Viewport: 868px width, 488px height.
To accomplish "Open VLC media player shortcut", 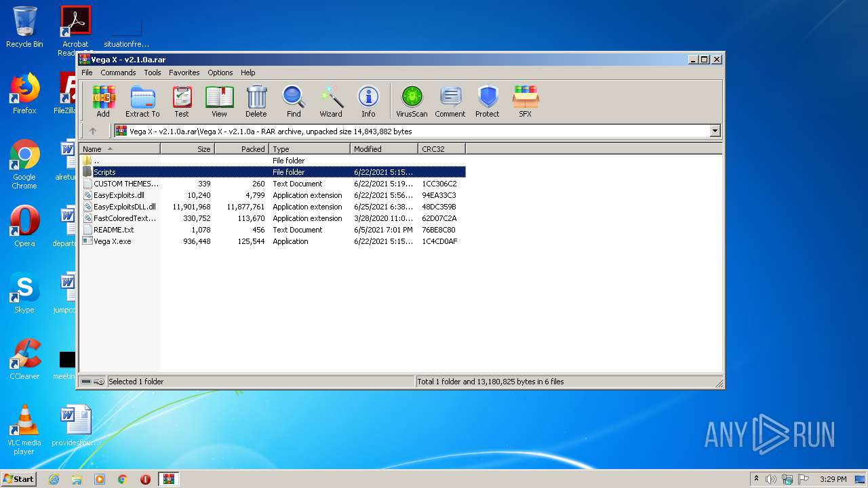I will [x=24, y=430].
